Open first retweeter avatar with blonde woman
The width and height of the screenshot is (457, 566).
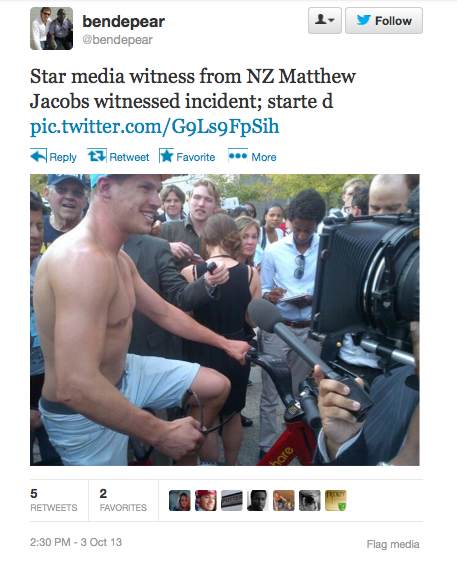[179, 500]
